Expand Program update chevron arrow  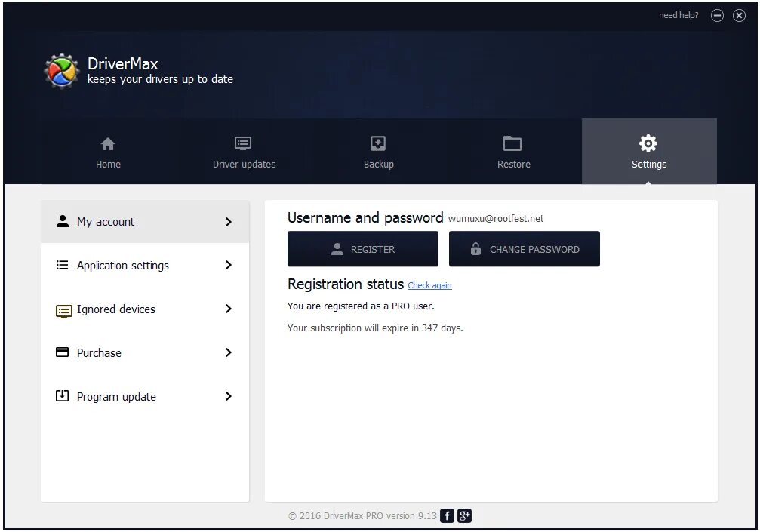pos(229,396)
